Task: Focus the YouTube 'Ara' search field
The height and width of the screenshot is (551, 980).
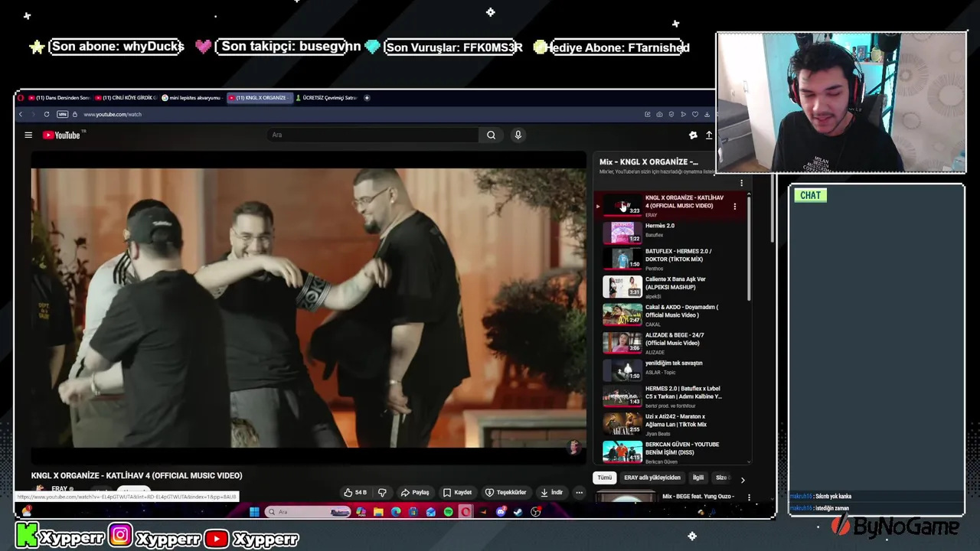Action: click(373, 135)
